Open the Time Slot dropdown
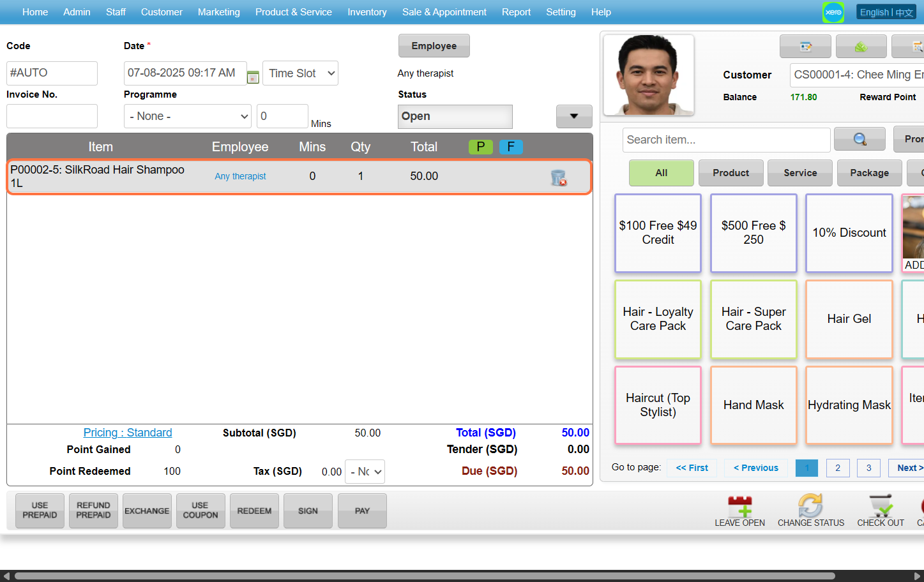The width and height of the screenshot is (924, 582). coord(300,73)
